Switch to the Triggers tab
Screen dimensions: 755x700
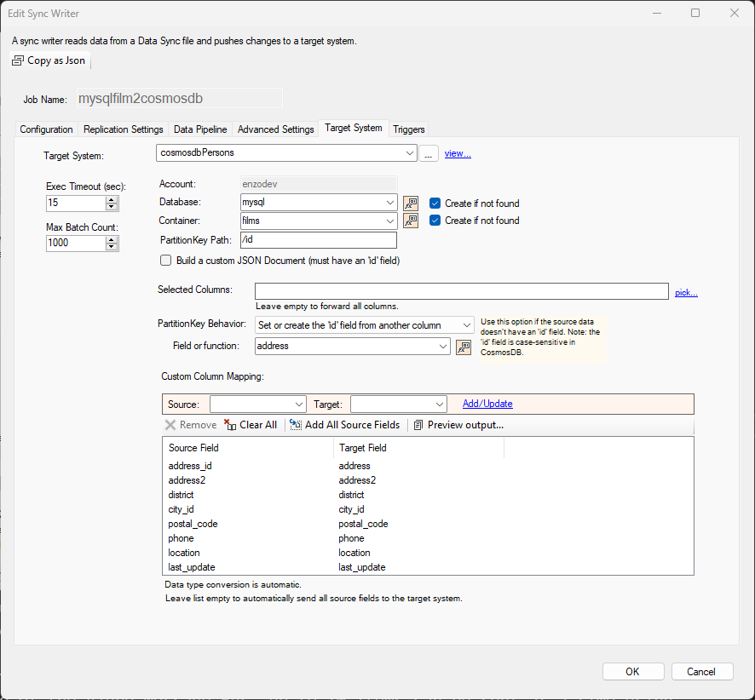[x=409, y=129]
